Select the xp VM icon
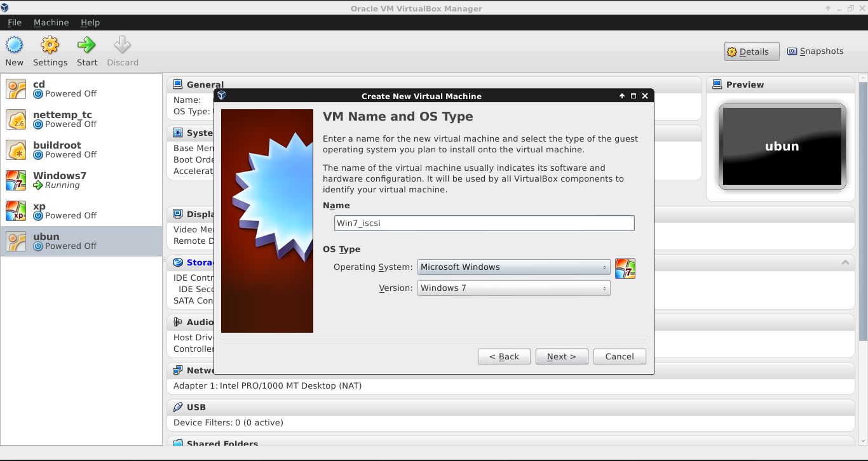The height and width of the screenshot is (461, 868). point(16,211)
